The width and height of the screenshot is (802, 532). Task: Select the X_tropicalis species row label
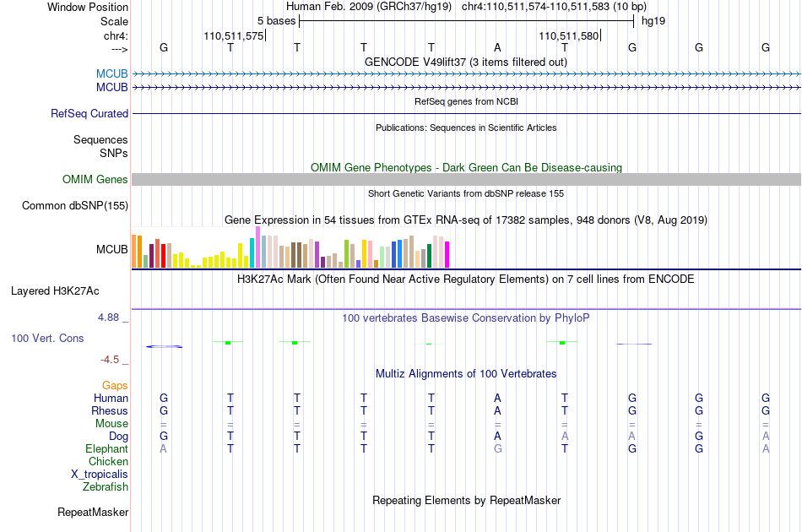click(x=100, y=475)
